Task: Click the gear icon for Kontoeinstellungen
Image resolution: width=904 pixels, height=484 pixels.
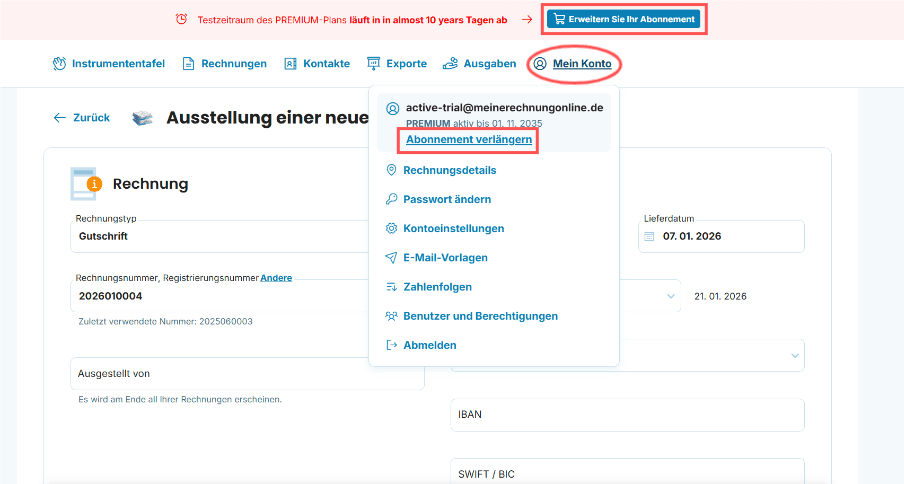Action: [x=391, y=228]
